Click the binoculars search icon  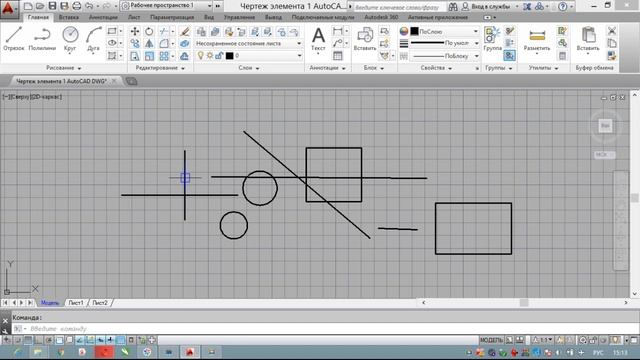[453, 7]
